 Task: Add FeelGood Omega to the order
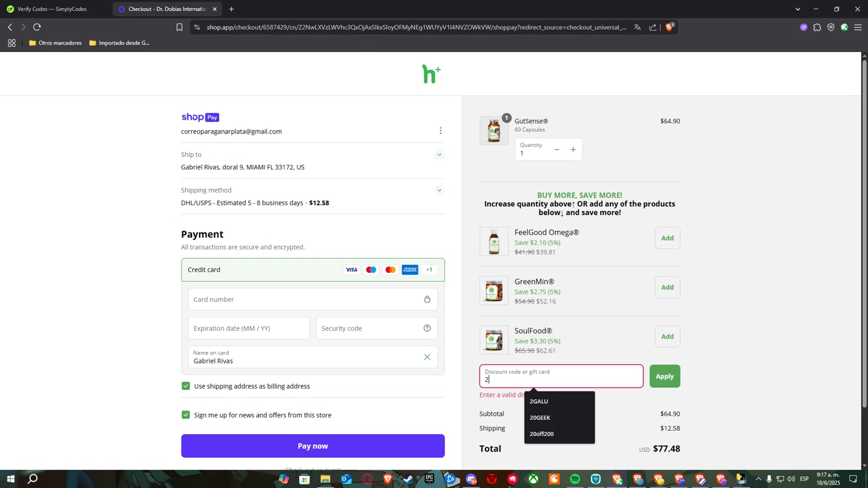pos(668,238)
